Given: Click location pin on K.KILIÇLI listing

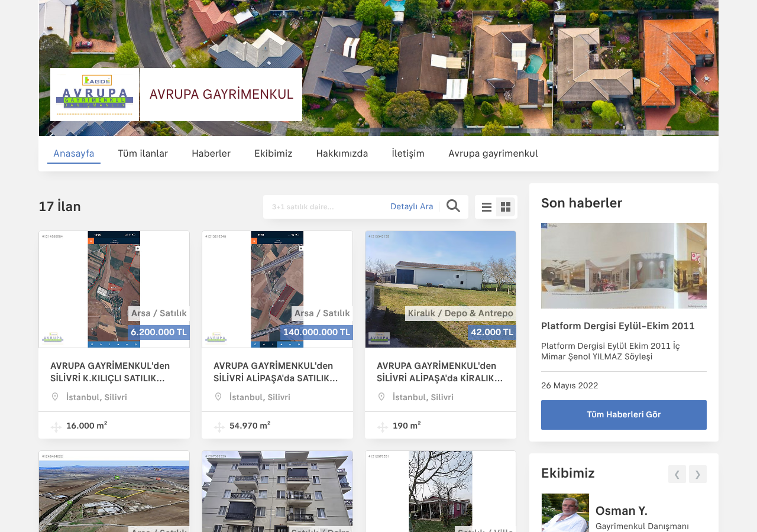Looking at the screenshot, I should 55,397.
